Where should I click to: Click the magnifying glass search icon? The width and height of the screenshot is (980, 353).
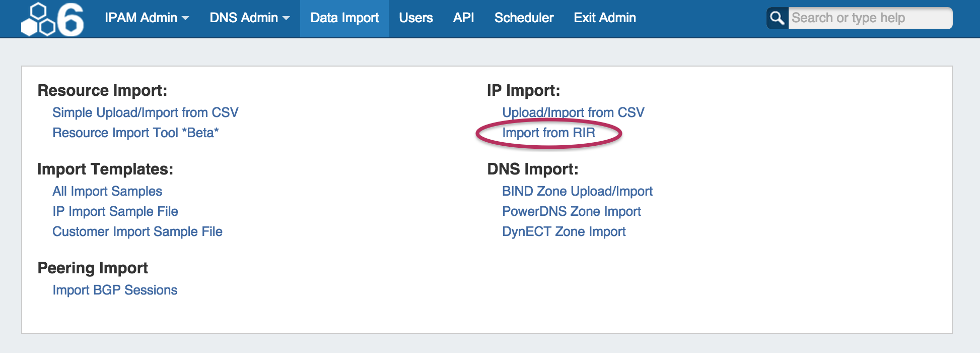click(x=777, y=18)
